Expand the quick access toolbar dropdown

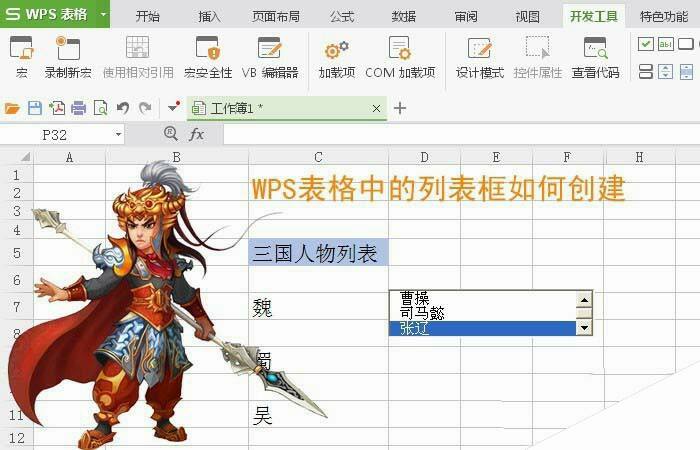click(174, 107)
